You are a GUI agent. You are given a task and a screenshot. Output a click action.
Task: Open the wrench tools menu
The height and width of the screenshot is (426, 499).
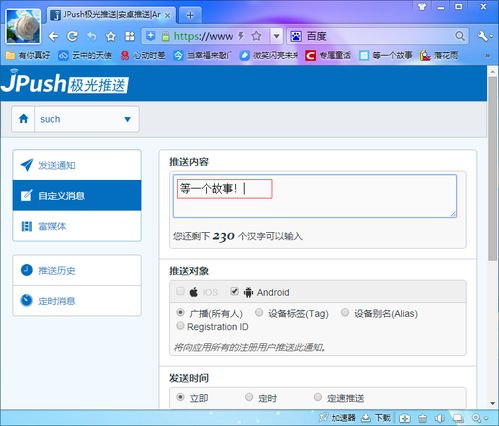[483, 36]
